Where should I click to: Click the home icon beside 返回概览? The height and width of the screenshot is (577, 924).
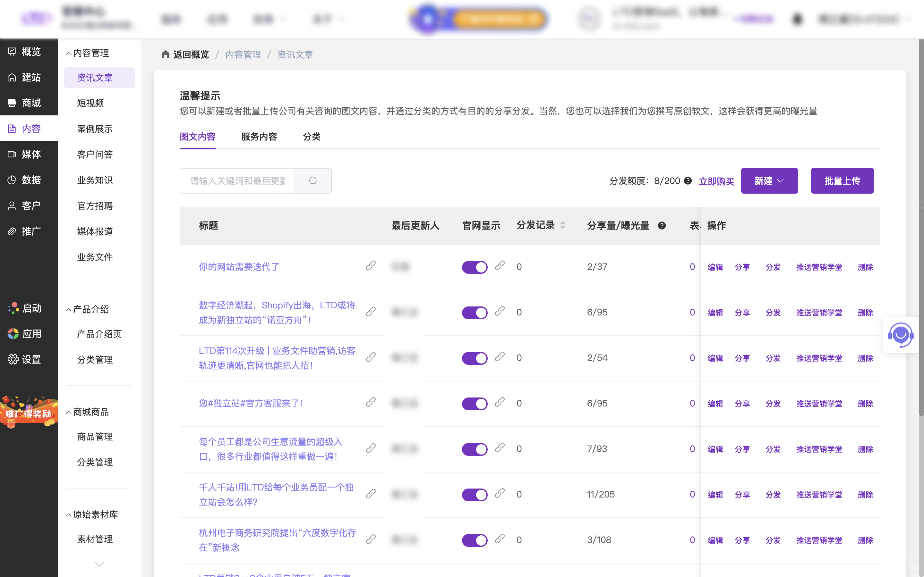pyautogui.click(x=165, y=54)
